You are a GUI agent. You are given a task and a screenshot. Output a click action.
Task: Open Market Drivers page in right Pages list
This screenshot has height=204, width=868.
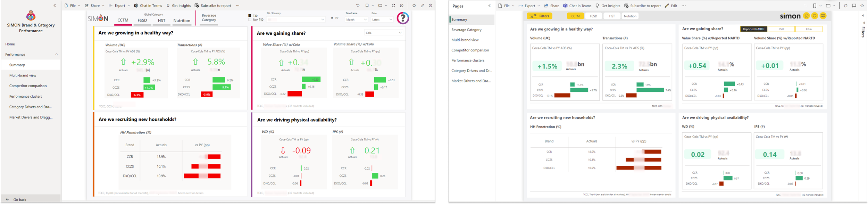[x=471, y=81]
